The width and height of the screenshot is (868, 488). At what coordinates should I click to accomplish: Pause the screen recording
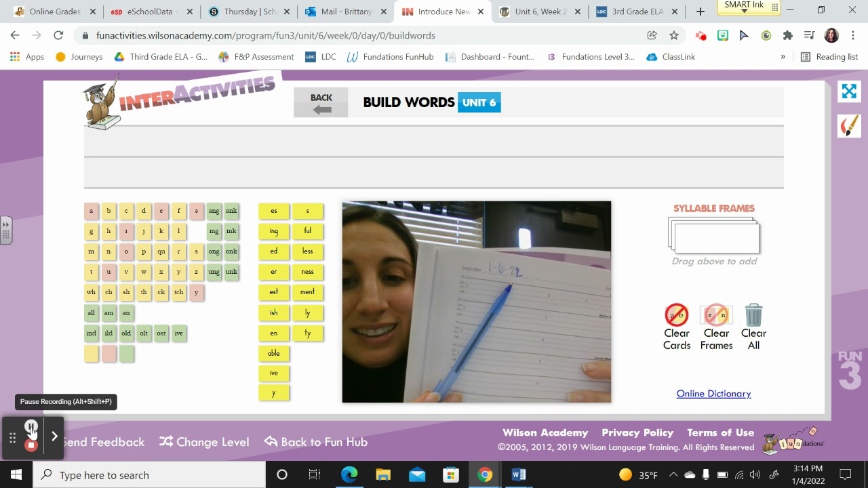pyautogui.click(x=31, y=426)
